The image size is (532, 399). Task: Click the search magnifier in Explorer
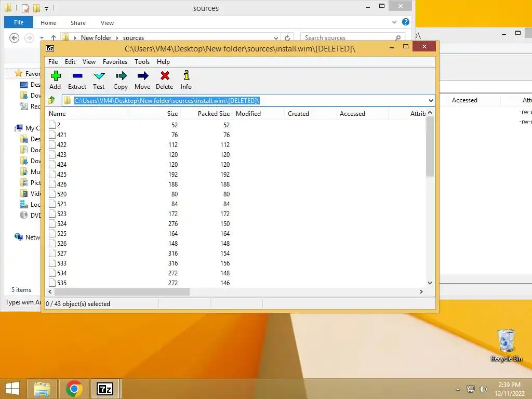[x=397, y=37]
